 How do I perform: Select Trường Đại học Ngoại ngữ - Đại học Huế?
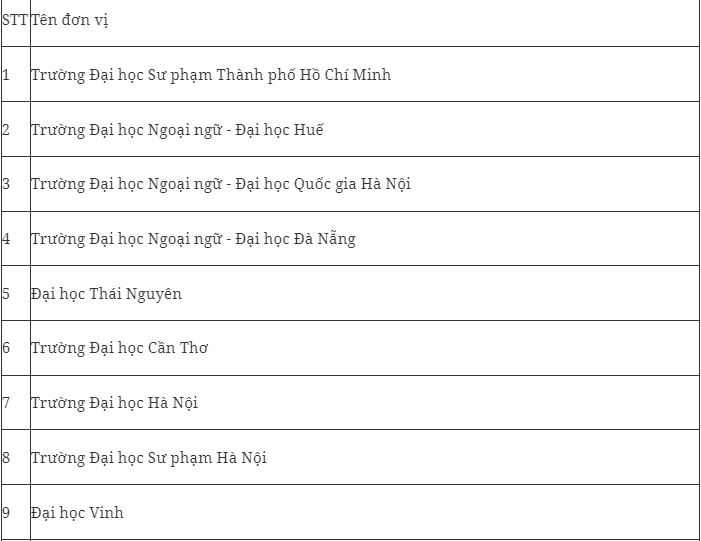pos(177,130)
